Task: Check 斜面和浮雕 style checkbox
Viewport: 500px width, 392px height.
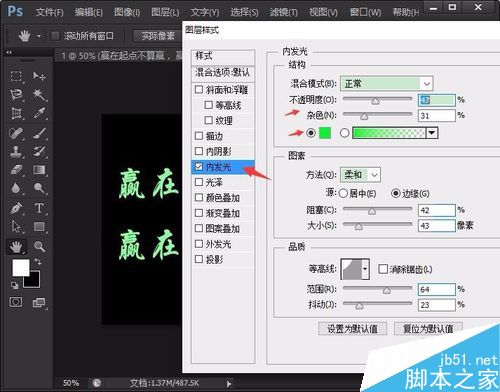Action: [x=199, y=89]
